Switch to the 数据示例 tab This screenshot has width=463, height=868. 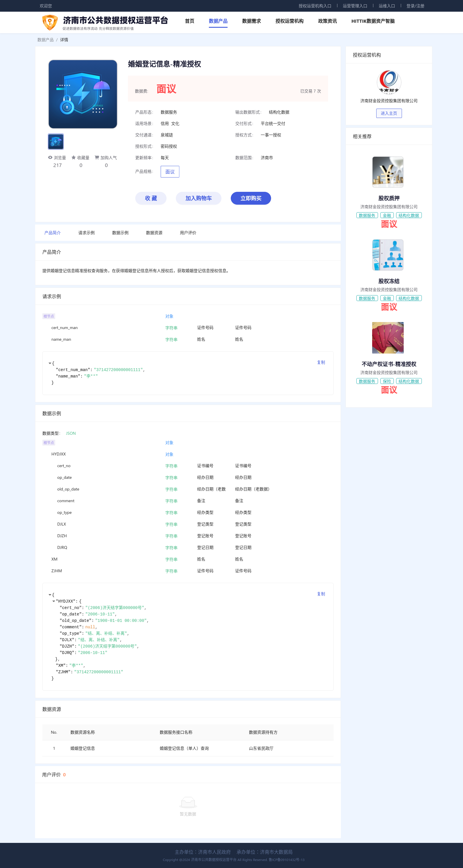120,233
